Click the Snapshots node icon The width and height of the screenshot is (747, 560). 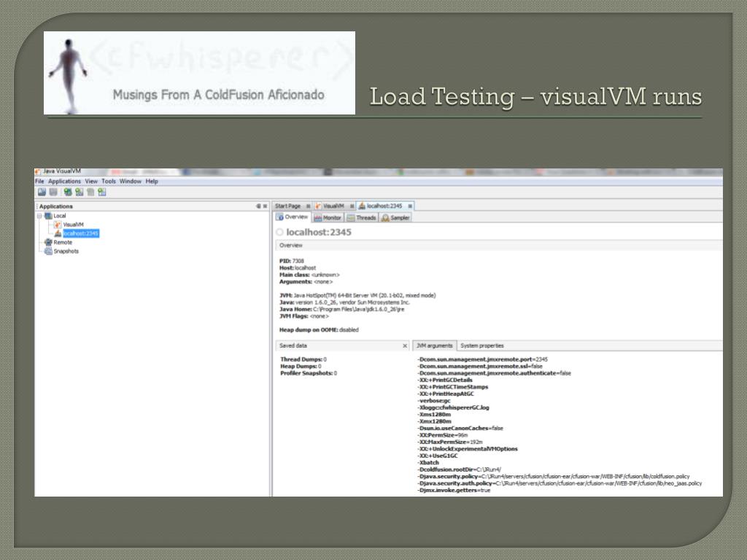48,251
